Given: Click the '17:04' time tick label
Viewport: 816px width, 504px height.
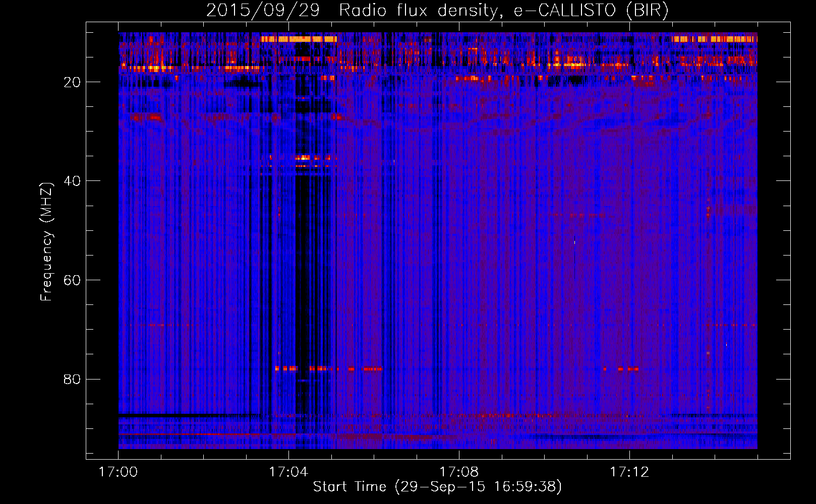Looking at the screenshot, I should [x=288, y=472].
